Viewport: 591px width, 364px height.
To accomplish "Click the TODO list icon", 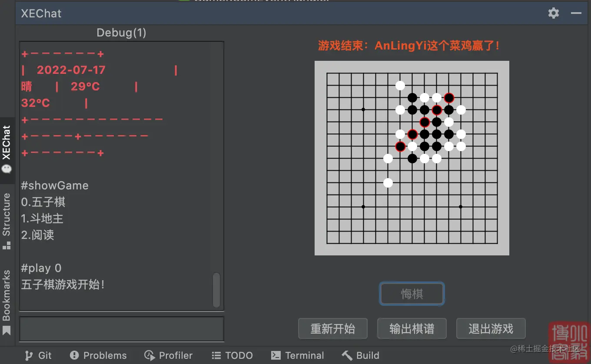I will coord(216,355).
